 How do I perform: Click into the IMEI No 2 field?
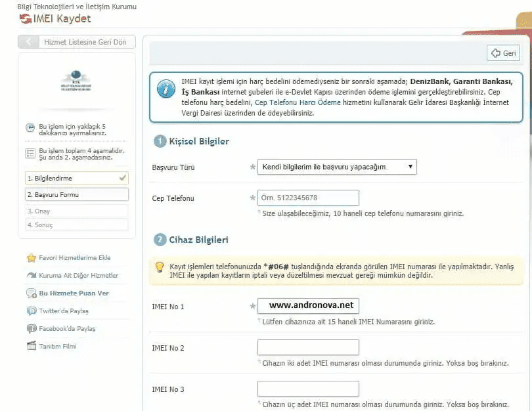(x=308, y=347)
